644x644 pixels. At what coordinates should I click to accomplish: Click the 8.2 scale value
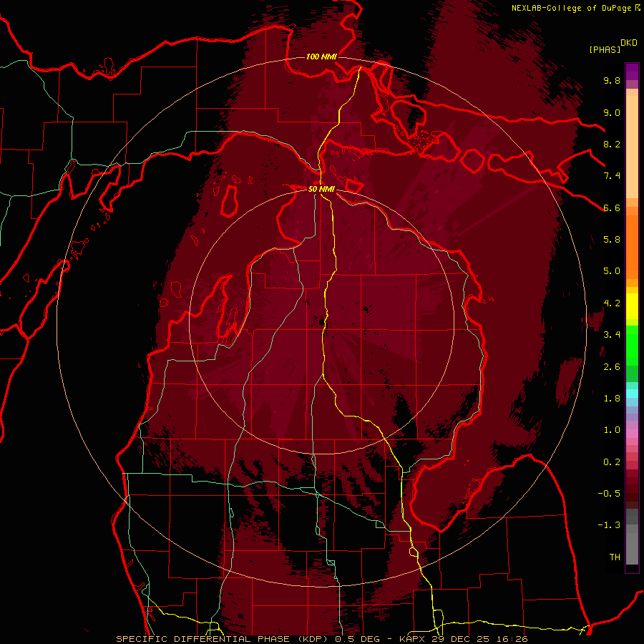point(612,144)
